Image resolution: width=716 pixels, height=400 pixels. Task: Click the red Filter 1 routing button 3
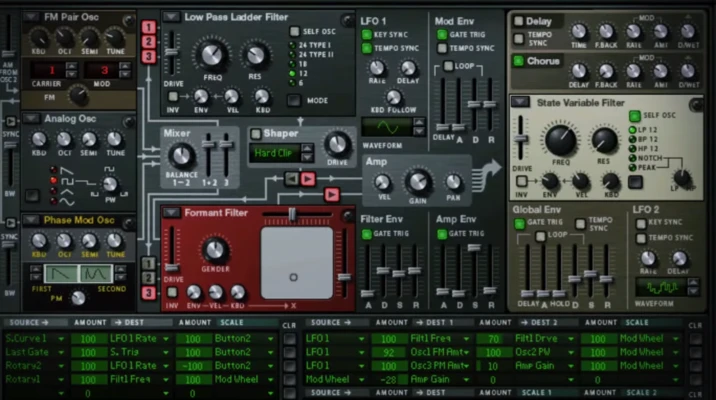[x=148, y=57]
